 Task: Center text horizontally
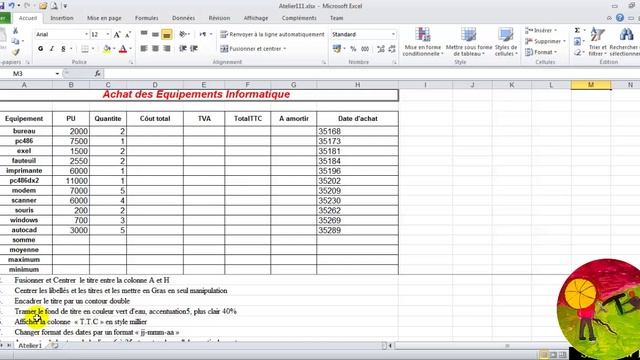click(x=156, y=49)
